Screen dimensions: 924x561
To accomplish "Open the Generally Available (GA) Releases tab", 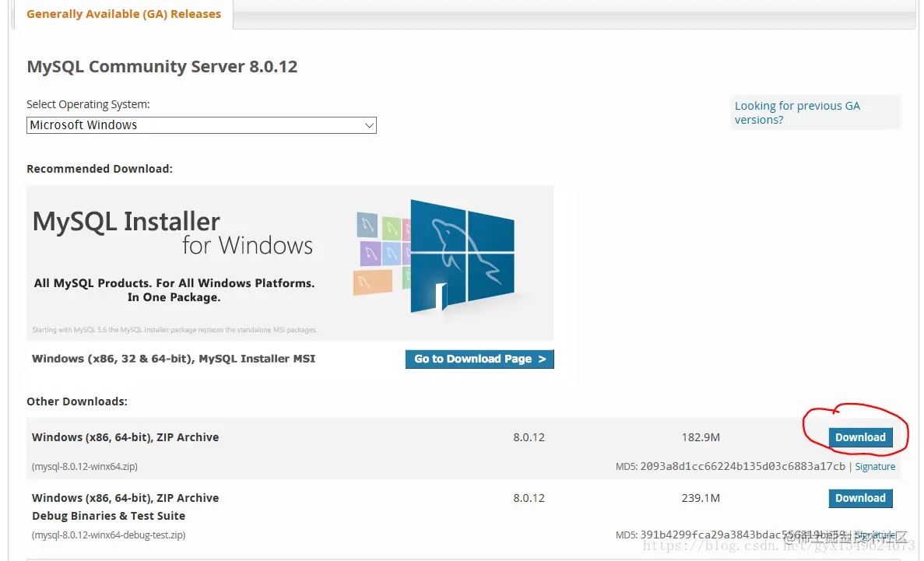I will [124, 13].
